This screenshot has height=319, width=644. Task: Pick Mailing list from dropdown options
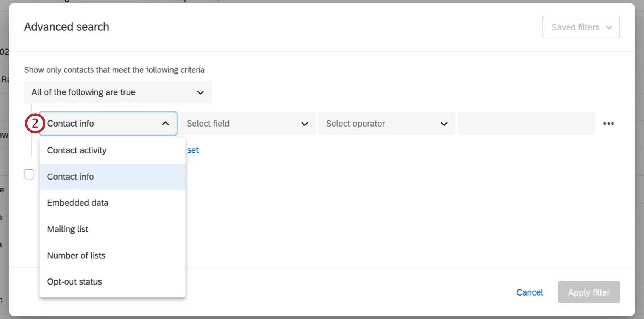click(68, 229)
